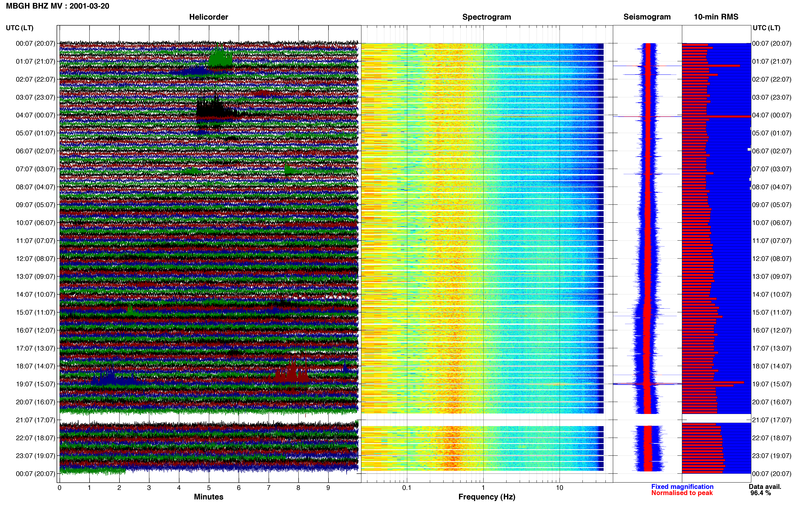Click the 'Normalised to peak' red legend

(682, 493)
